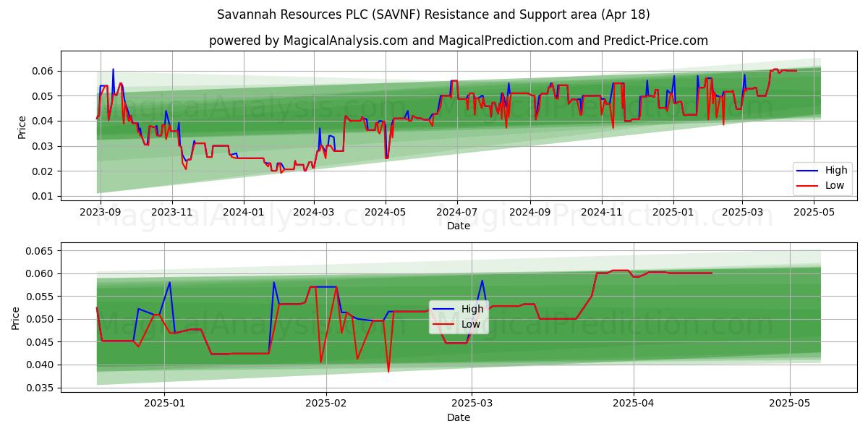The width and height of the screenshot is (868, 434).
Task: Click the lower chart 'Date' axis label
Action: pyautogui.click(x=459, y=417)
